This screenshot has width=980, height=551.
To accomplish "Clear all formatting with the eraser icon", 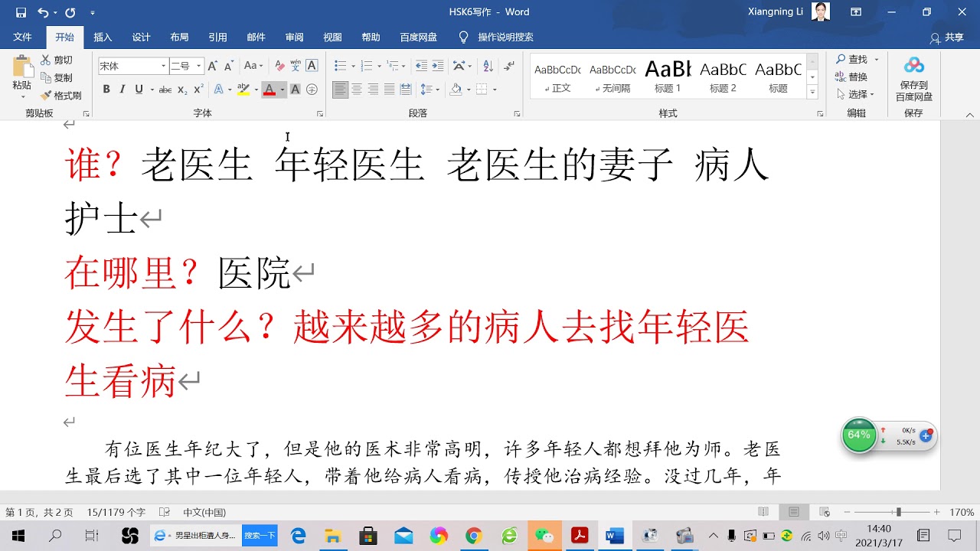I will tap(279, 67).
